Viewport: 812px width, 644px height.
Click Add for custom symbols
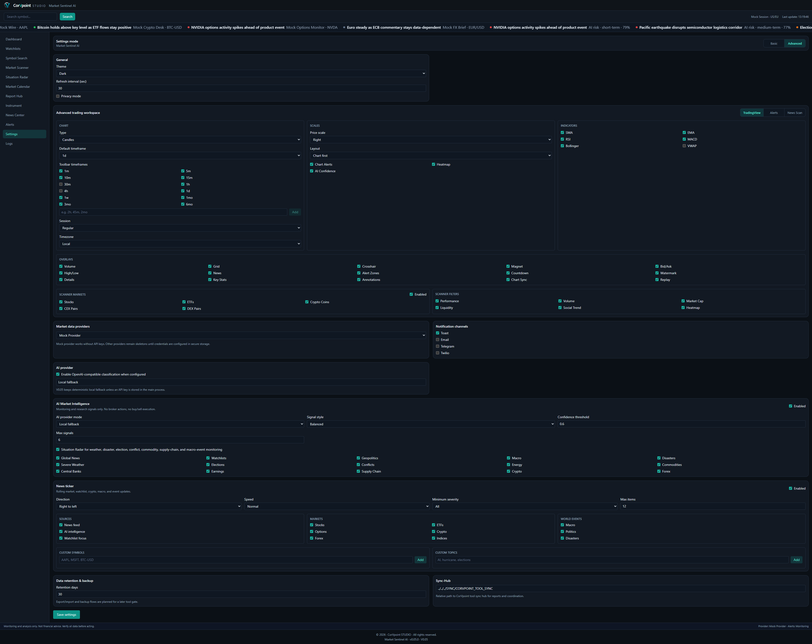[420, 560]
